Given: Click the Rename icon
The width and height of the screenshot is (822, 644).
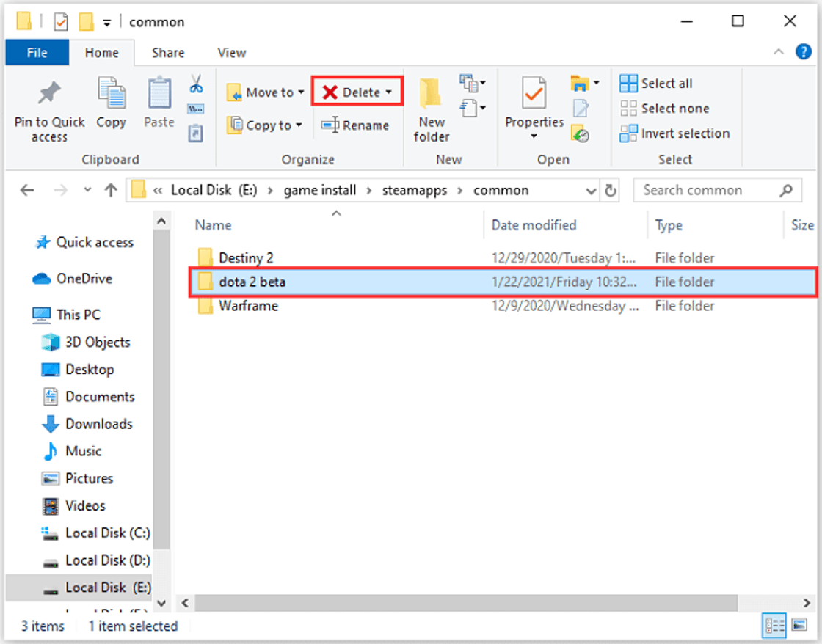Looking at the screenshot, I should (x=356, y=125).
